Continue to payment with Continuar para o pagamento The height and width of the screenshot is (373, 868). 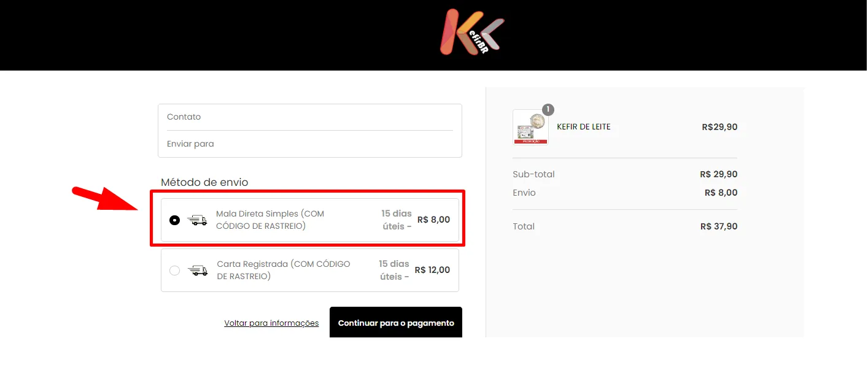(x=396, y=323)
